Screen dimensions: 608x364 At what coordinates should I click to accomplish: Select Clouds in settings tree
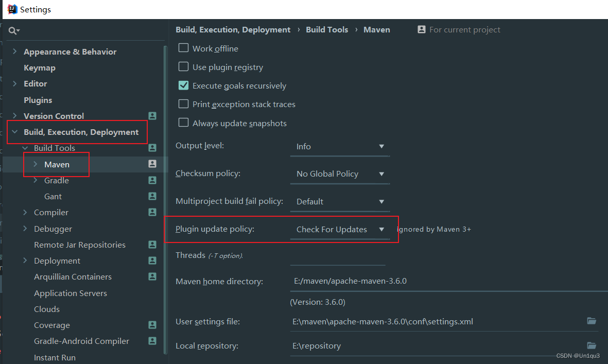(46, 309)
